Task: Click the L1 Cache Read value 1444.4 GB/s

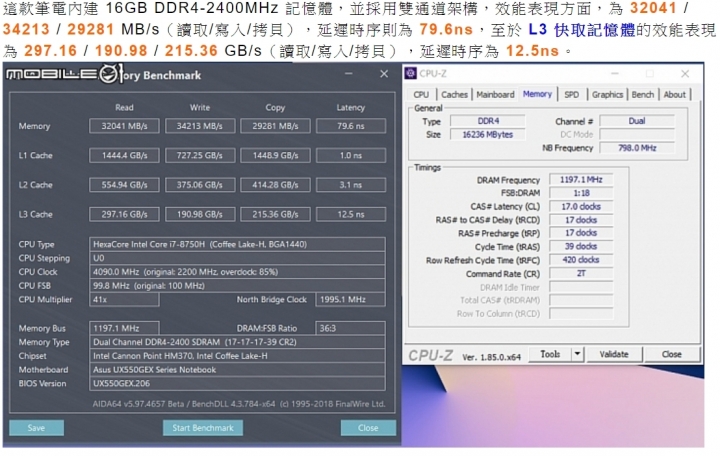Action: 124,155
